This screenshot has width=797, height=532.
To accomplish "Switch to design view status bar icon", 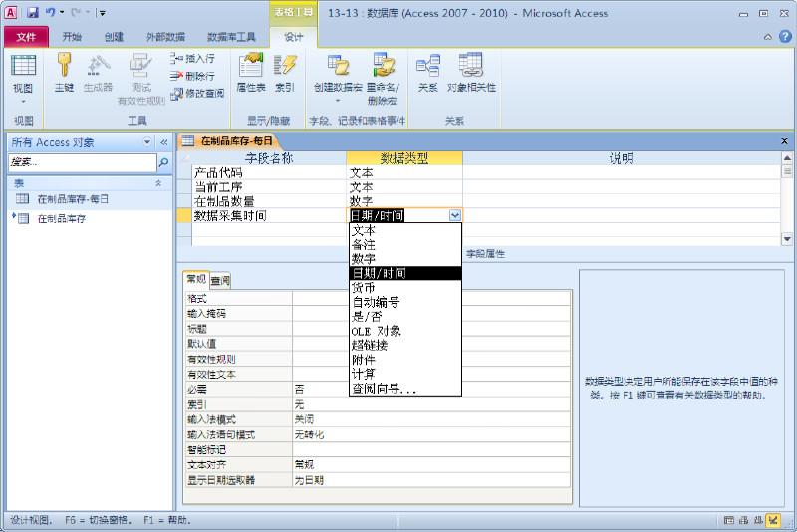I will click(773, 520).
